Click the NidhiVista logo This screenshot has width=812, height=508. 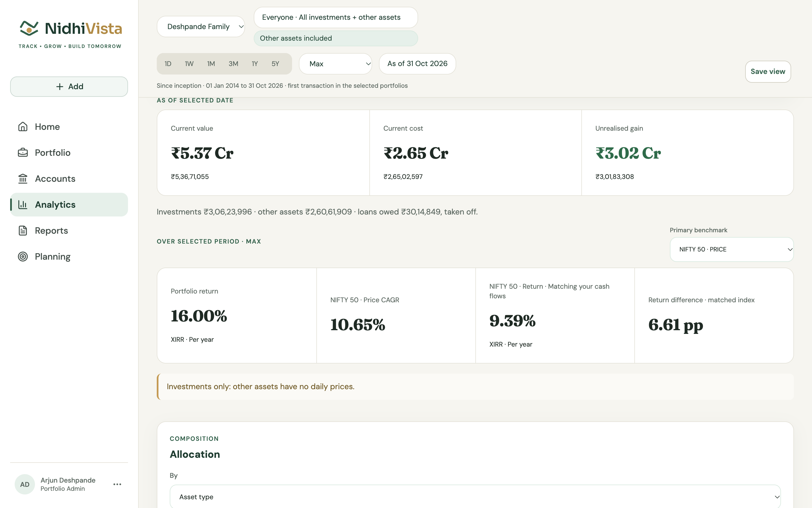coord(70,34)
